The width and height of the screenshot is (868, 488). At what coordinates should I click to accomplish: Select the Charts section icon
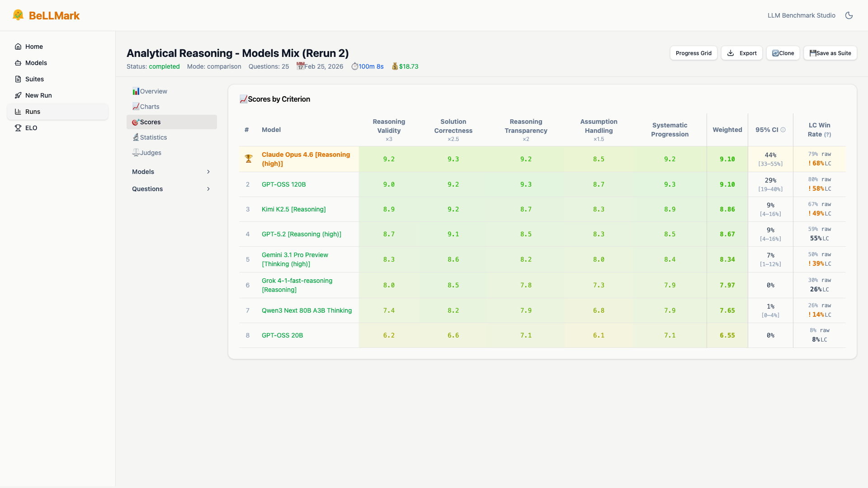click(136, 106)
